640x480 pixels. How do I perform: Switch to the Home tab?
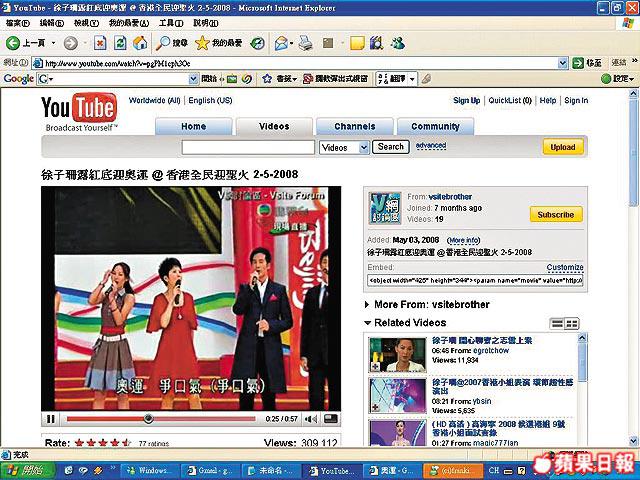click(x=193, y=127)
